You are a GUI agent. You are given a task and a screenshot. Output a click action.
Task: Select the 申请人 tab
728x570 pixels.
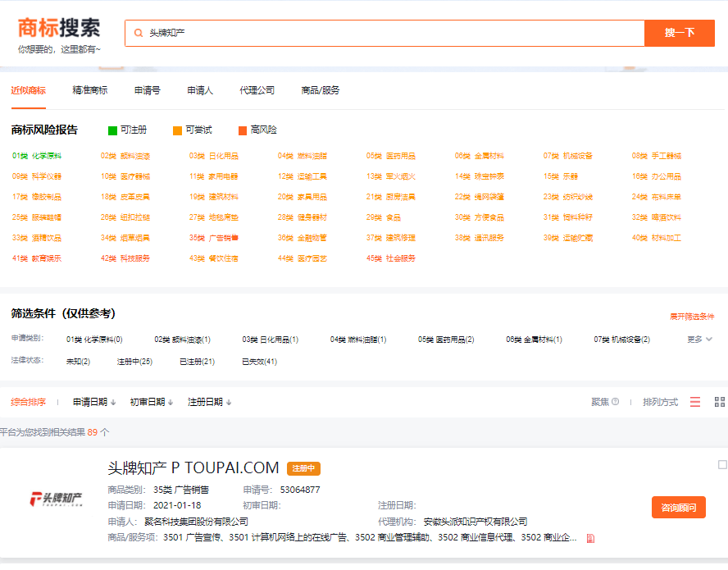(200, 90)
